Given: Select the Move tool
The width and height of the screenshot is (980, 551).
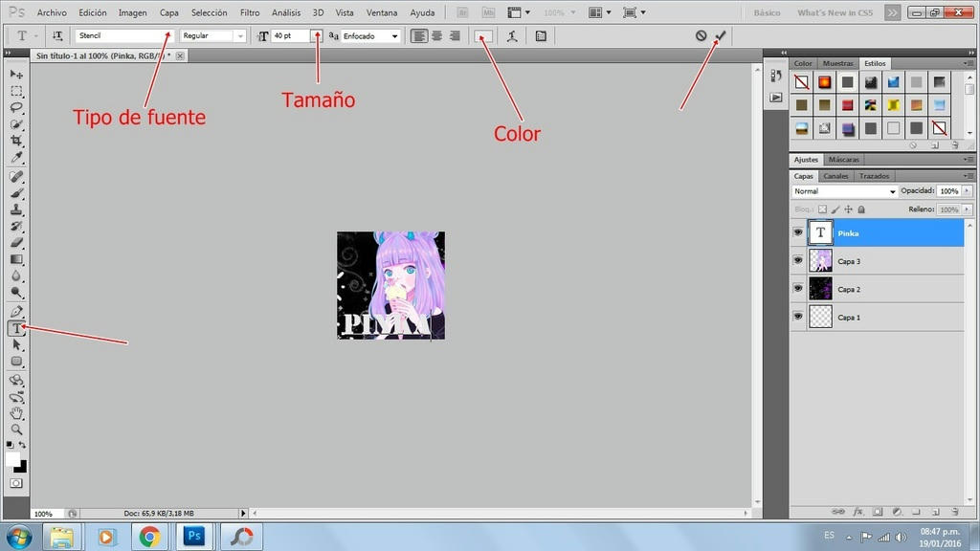Looking at the screenshot, I should 16,75.
